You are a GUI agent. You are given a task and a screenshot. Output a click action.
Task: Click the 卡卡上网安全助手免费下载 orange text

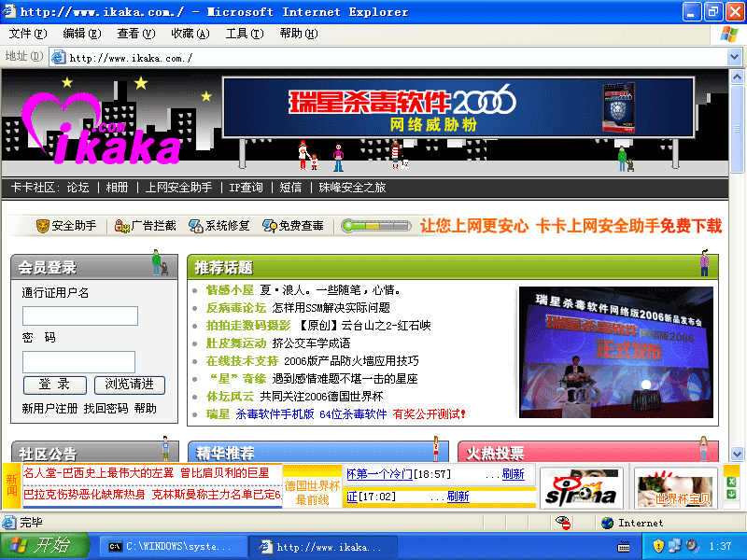coord(628,226)
